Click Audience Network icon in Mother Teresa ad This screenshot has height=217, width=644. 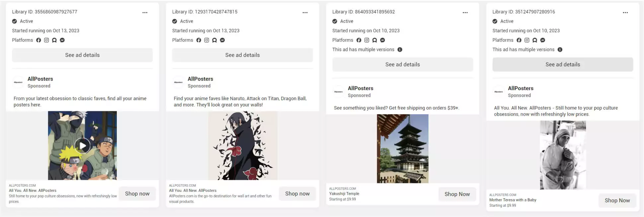tap(535, 40)
